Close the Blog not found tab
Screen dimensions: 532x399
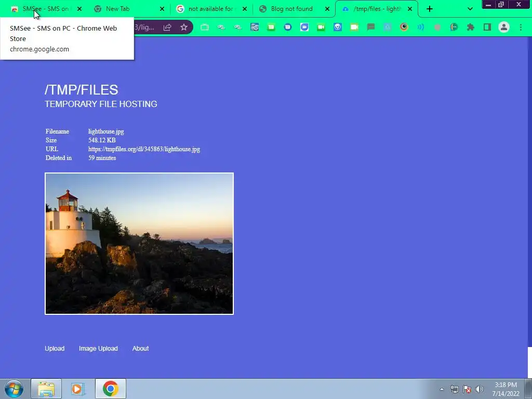coord(327,9)
